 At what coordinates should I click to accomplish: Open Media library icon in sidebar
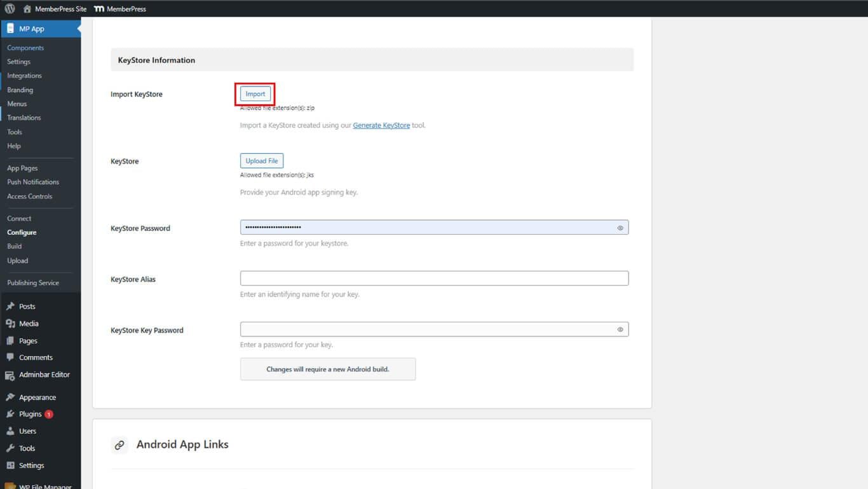(11, 324)
